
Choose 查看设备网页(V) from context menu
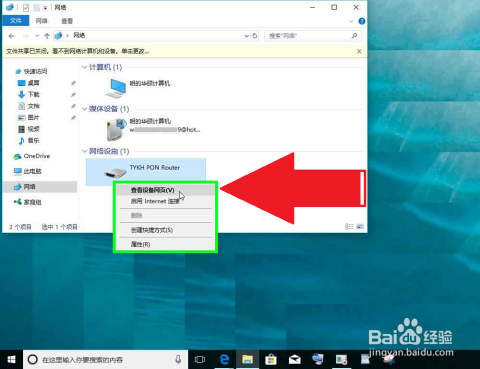point(165,190)
